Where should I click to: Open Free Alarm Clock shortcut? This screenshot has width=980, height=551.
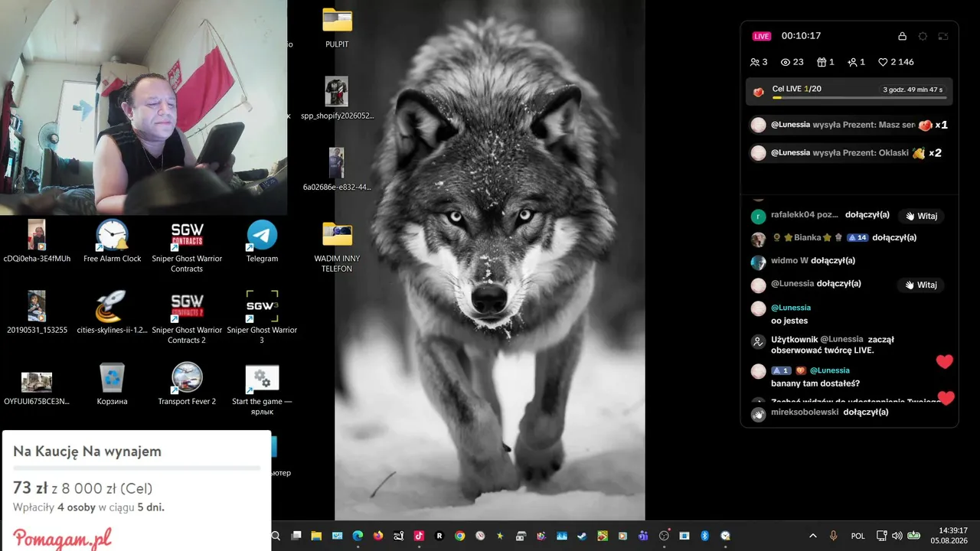click(x=112, y=241)
